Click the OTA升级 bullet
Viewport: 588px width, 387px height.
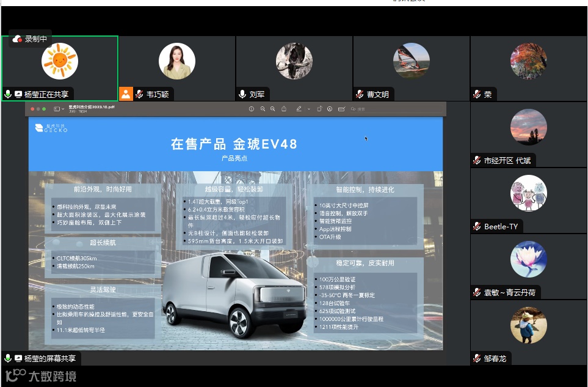(330, 237)
